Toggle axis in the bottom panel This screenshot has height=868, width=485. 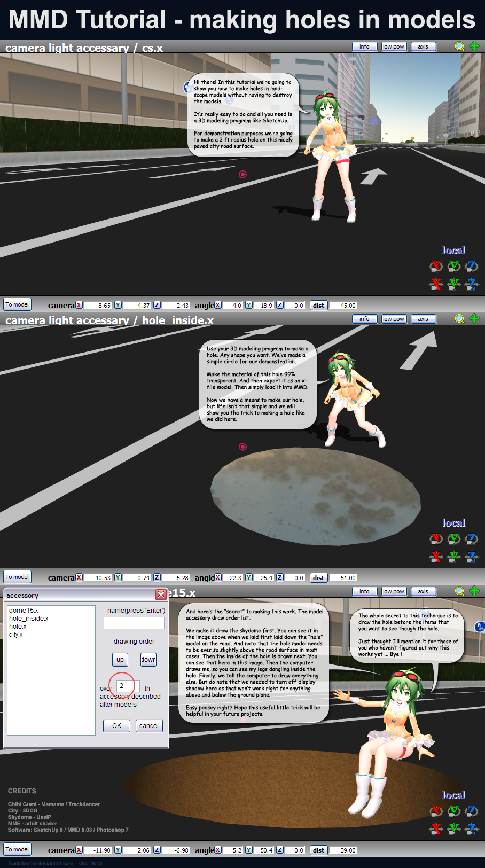423,591
